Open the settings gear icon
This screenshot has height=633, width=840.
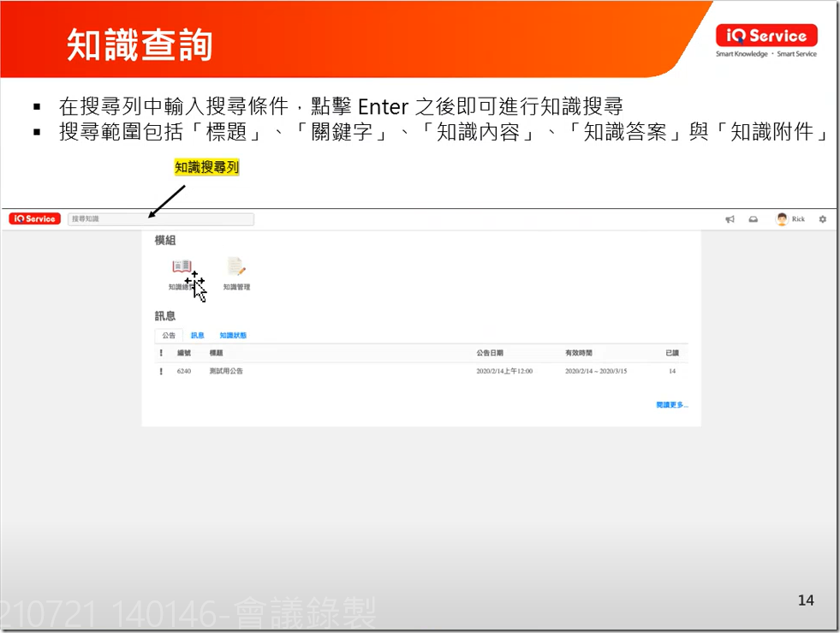coord(823,219)
